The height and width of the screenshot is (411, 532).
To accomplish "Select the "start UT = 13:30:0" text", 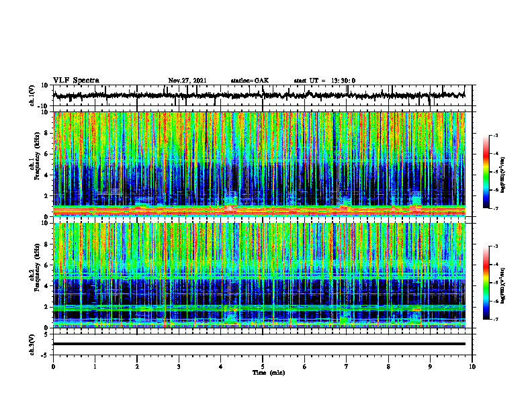I will point(324,81).
